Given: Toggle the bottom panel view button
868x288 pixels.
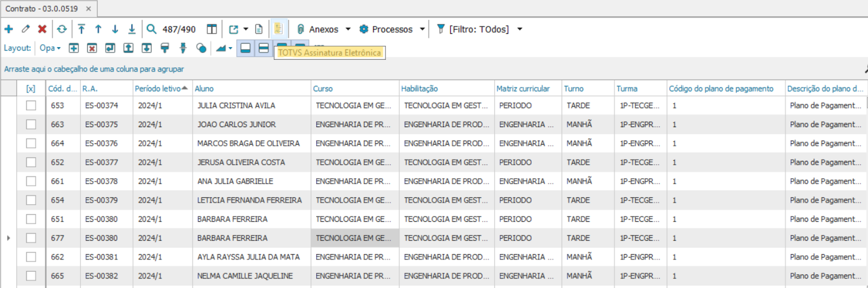Looking at the screenshot, I should point(246,48).
